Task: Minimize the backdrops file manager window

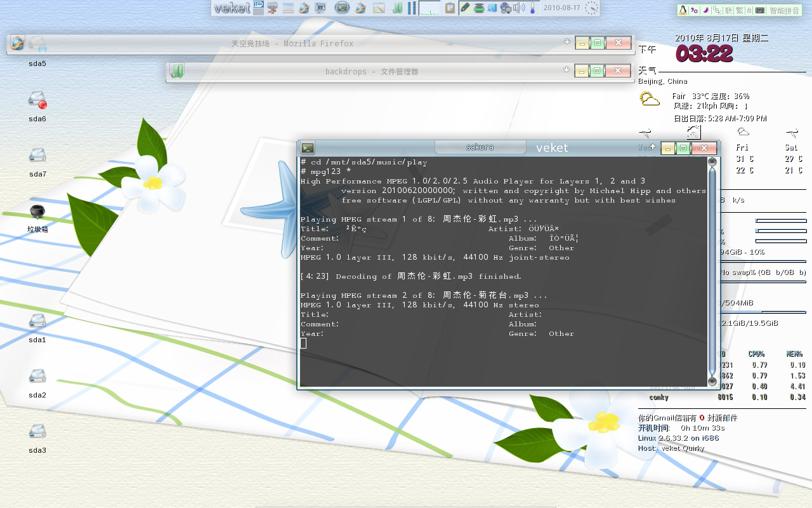Action: (x=582, y=70)
